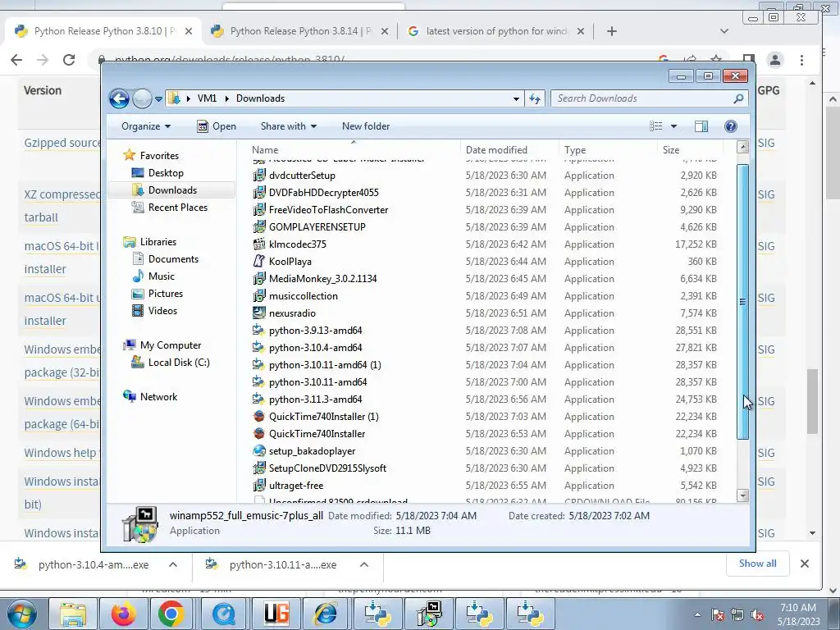Select file named python-3.11.3-amd64
This screenshot has height=630, width=840.
(x=315, y=399)
